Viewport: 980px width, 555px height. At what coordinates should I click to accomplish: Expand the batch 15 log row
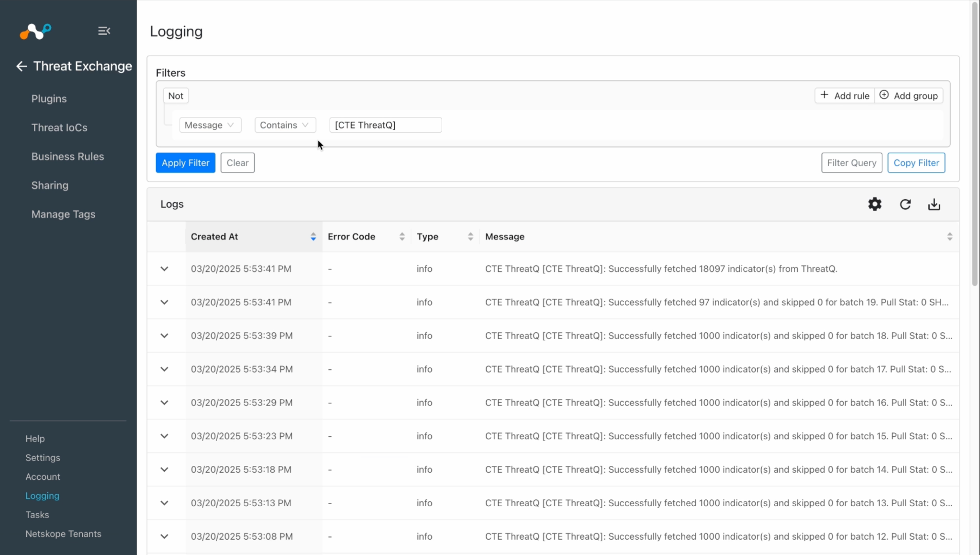point(164,436)
